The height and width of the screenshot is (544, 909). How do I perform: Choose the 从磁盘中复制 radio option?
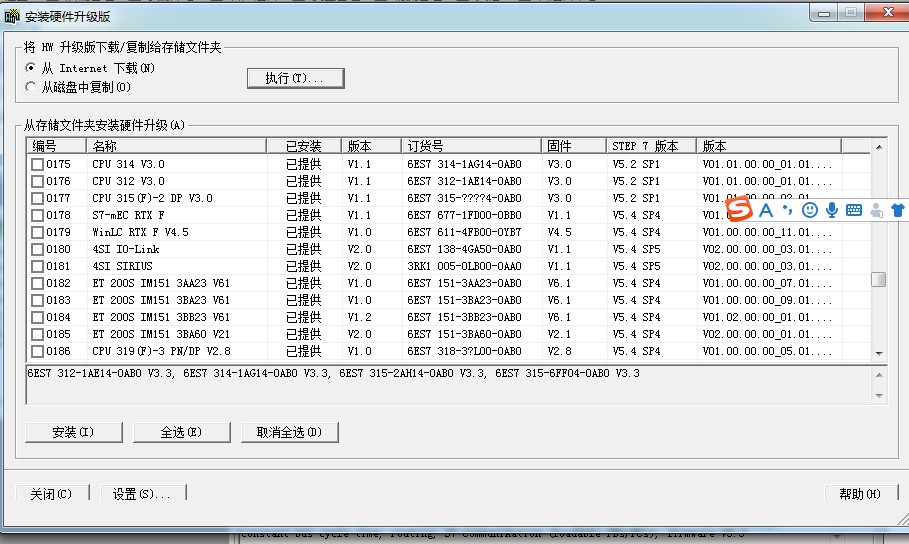(x=31, y=87)
